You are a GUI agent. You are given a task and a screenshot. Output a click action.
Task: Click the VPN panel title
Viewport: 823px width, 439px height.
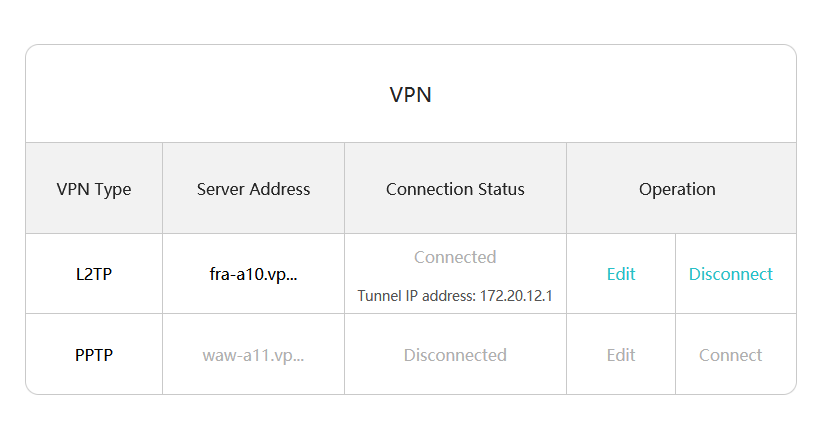point(410,95)
